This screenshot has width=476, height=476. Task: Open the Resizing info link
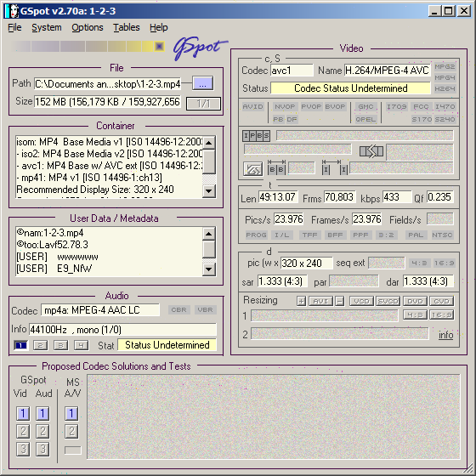[445, 335]
